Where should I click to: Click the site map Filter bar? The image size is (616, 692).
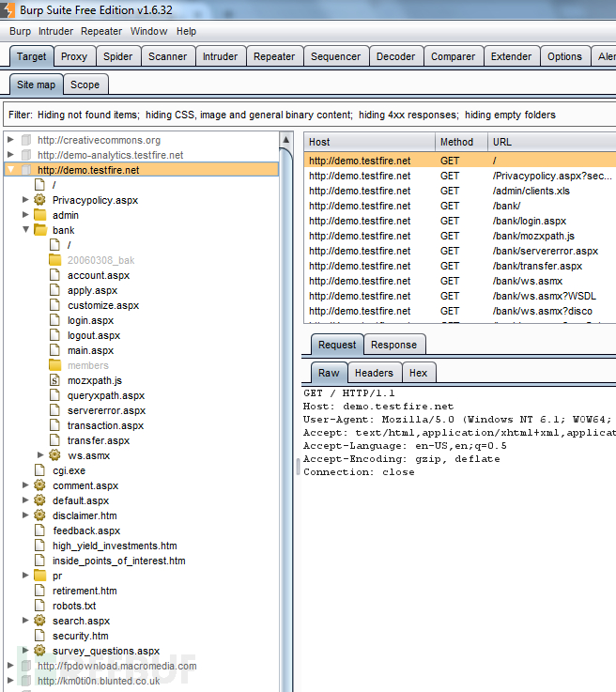click(310, 115)
